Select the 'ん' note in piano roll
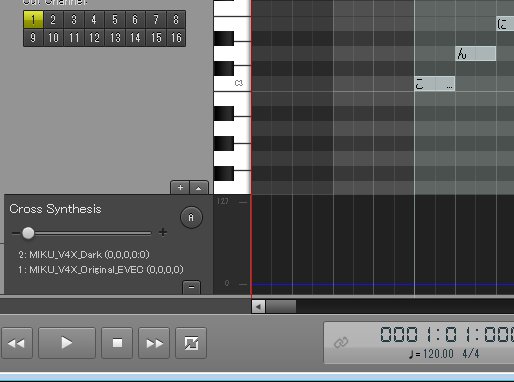 476,54
